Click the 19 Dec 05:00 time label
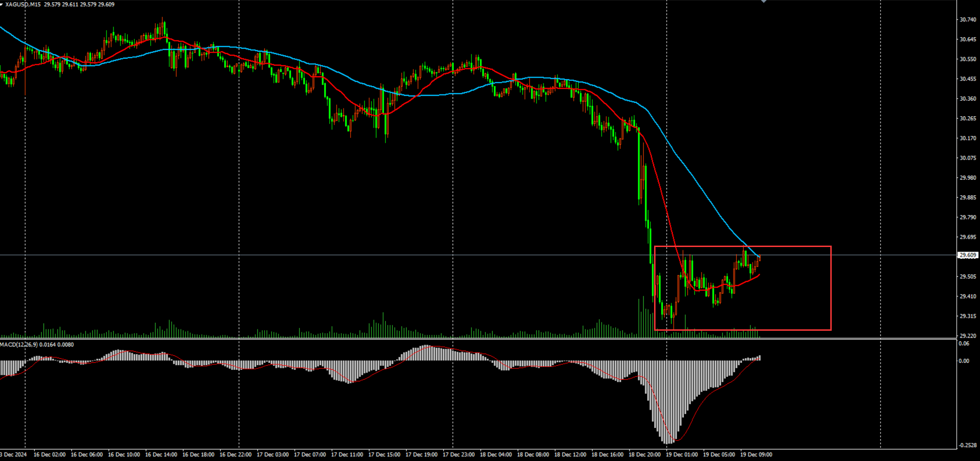 click(x=719, y=454)
